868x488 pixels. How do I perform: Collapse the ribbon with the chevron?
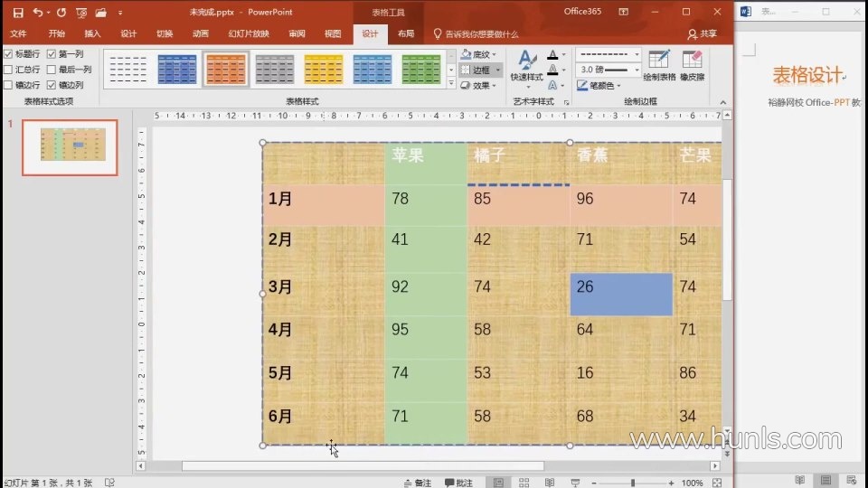click(723, 102)
